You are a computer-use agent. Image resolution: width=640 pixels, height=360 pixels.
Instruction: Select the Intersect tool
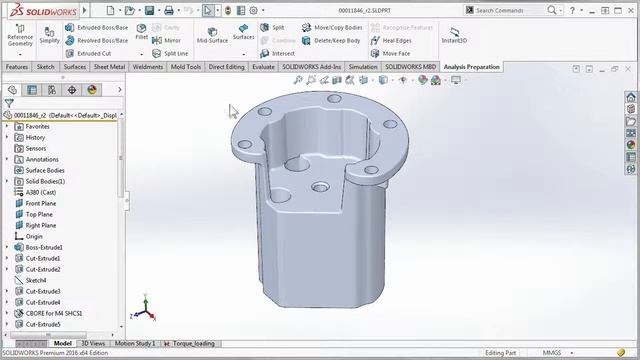click(278, 53)
